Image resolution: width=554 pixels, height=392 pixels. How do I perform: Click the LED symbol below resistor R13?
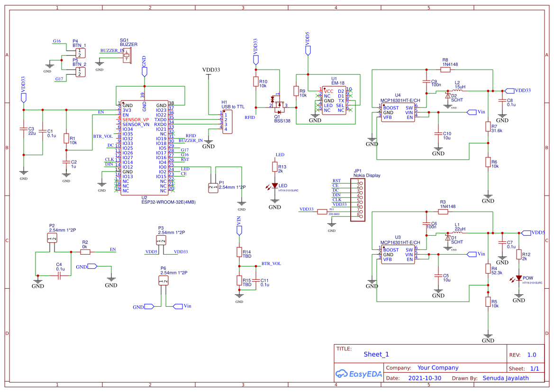275,186
